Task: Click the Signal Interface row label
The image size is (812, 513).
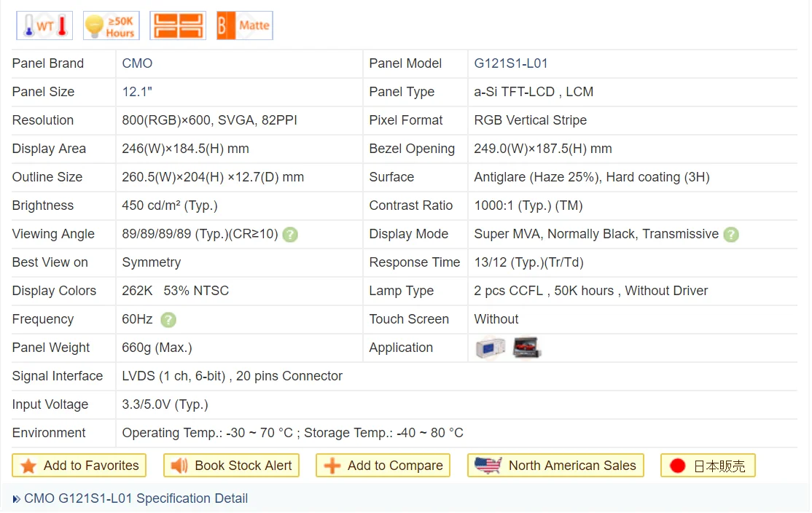Action: tap(58, 376)
